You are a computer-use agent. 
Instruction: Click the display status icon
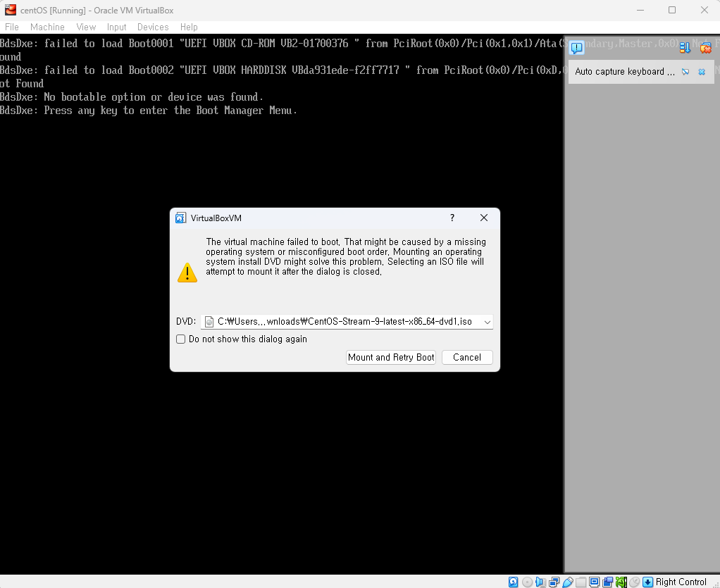(x=594, y=582)
